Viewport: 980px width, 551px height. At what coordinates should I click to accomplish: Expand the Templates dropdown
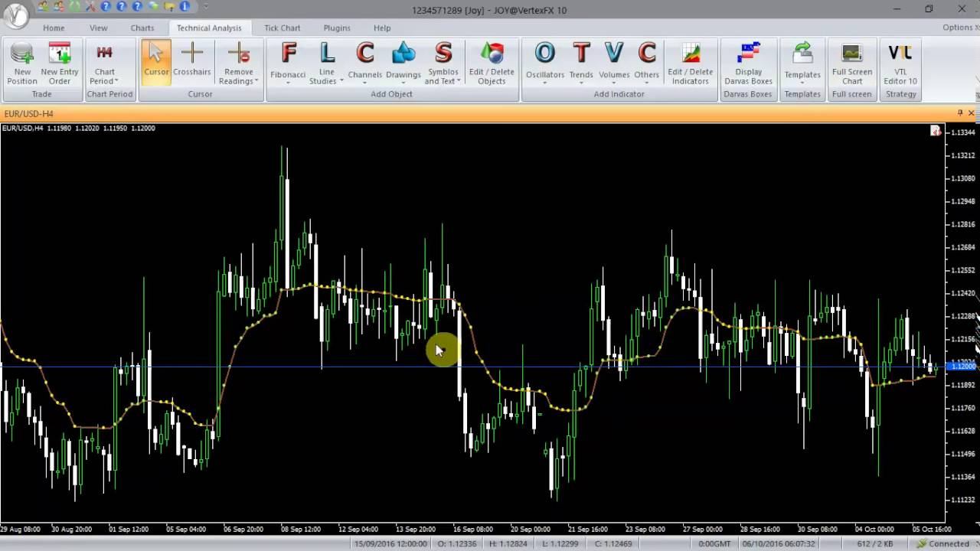tap(802, 64)
